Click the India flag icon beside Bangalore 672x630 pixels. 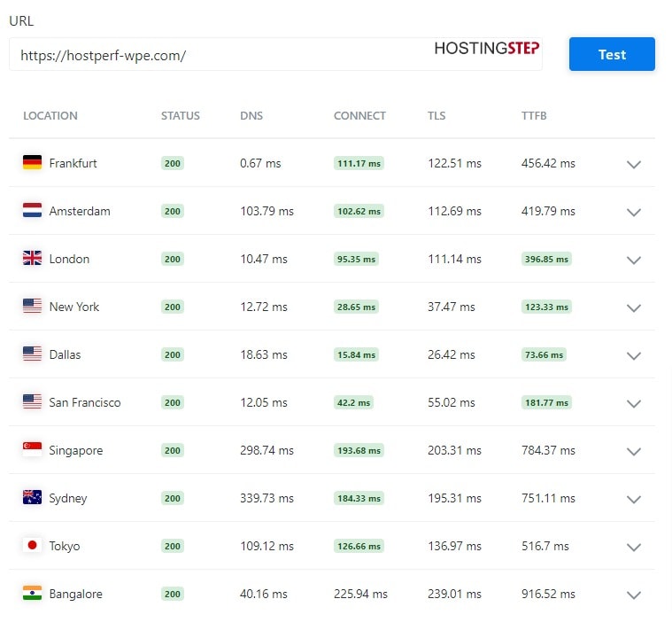(x=32, y=593)
